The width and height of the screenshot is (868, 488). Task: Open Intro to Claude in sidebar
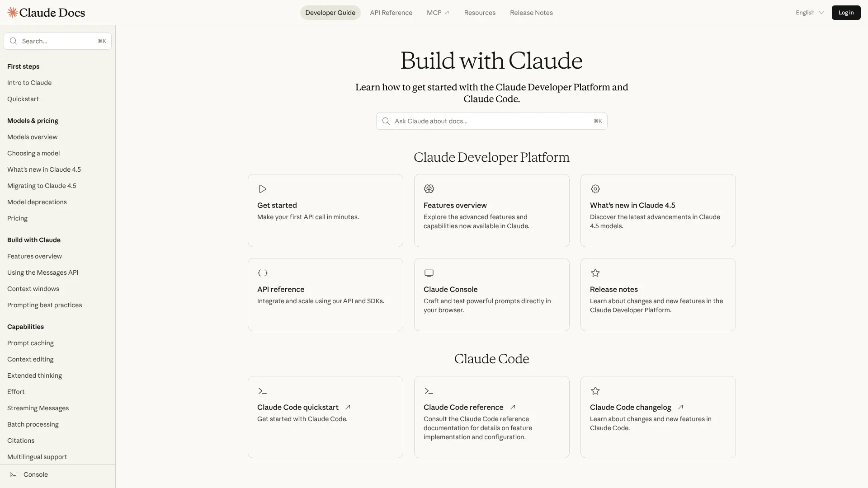[29, 83]
